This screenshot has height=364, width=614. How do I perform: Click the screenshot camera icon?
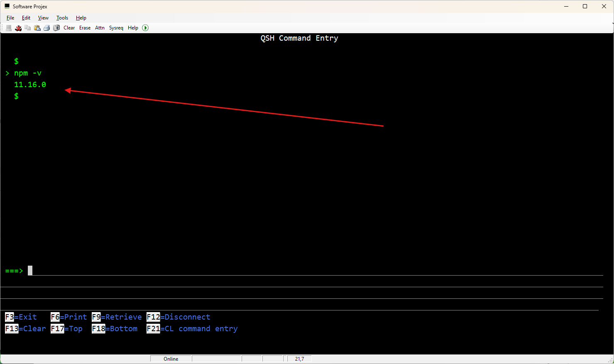tap(56, 28)
